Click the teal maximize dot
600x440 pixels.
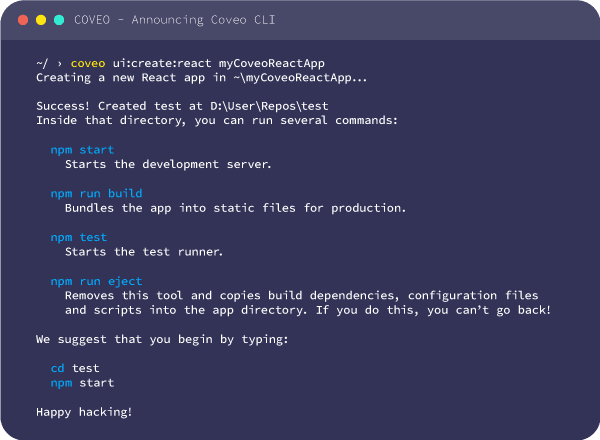59,19
